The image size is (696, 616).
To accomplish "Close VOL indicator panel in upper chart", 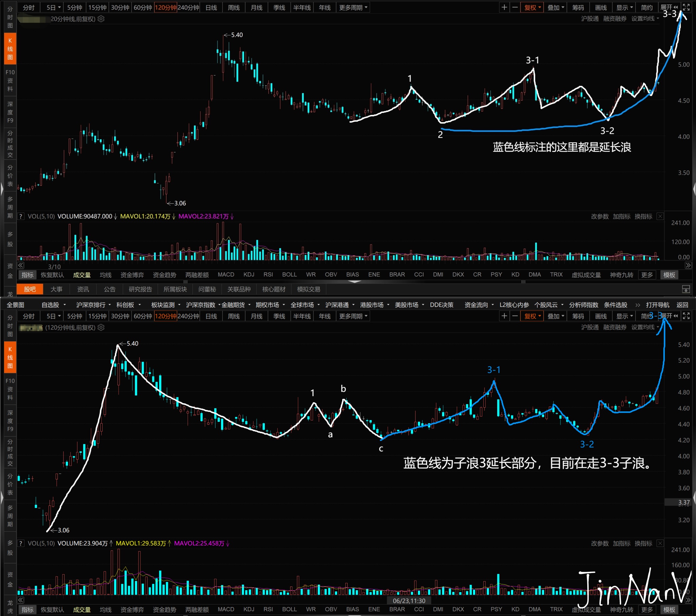I will tap(660, 216).
